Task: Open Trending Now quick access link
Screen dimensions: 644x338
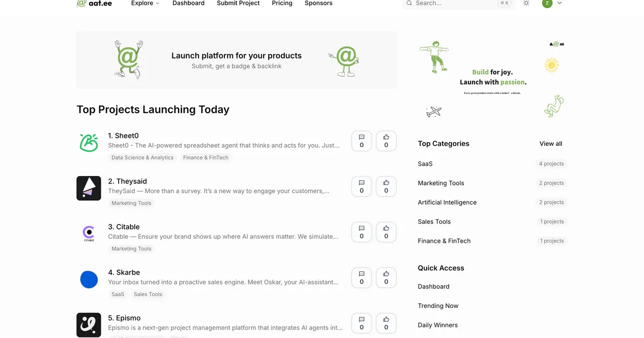Action: click(438, 306)
